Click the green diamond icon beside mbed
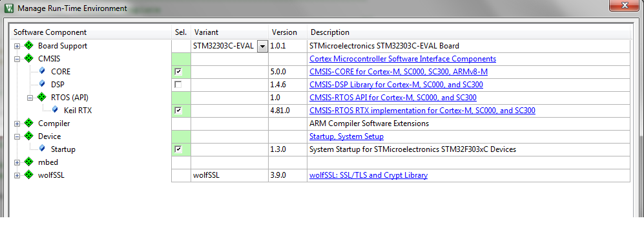The width and height of the screenshot is (644, 236). pos(28,162)
